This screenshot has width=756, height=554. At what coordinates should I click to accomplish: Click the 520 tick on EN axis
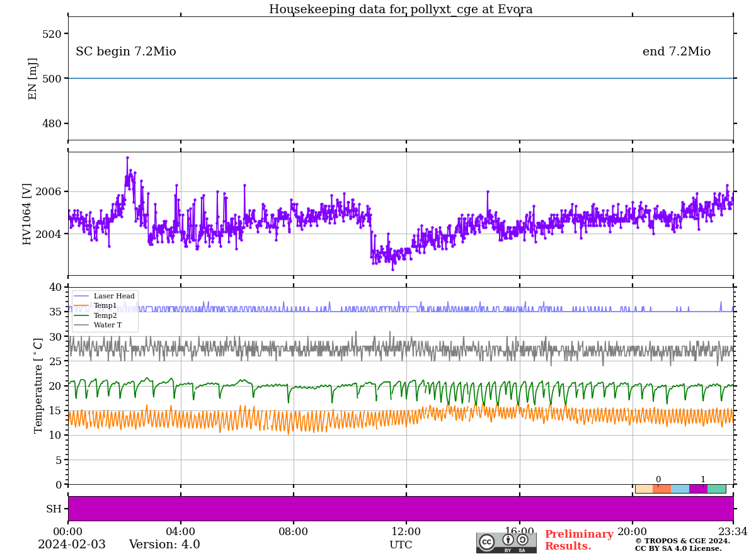(x=52, y=34)
